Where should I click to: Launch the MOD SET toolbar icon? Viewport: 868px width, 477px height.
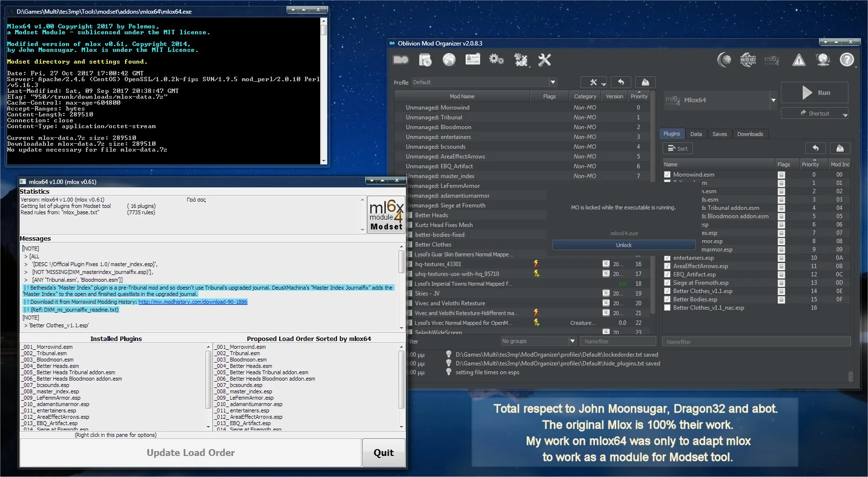click(748, 60)
